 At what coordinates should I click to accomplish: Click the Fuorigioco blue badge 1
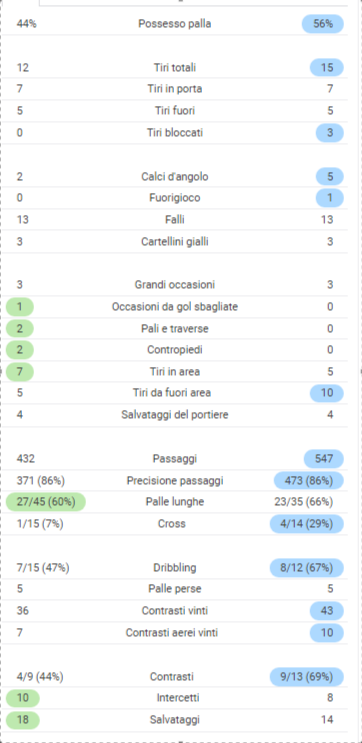[x=330, y=198]
